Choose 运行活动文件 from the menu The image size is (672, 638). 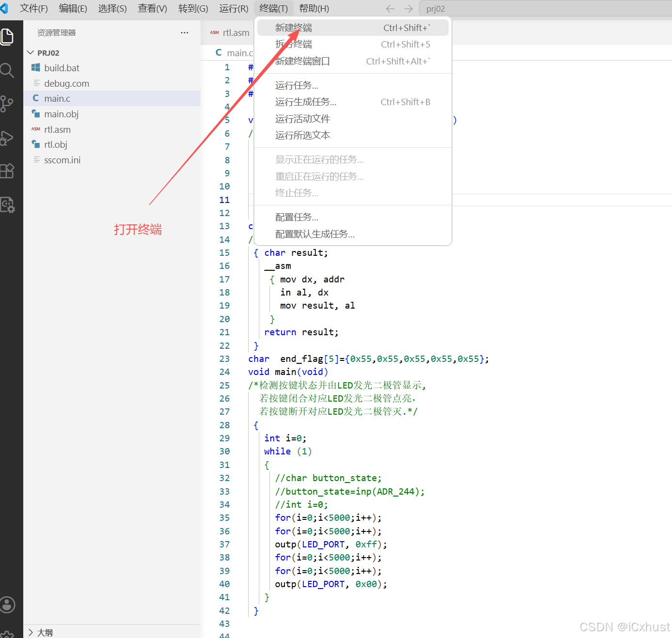point(353,119)
